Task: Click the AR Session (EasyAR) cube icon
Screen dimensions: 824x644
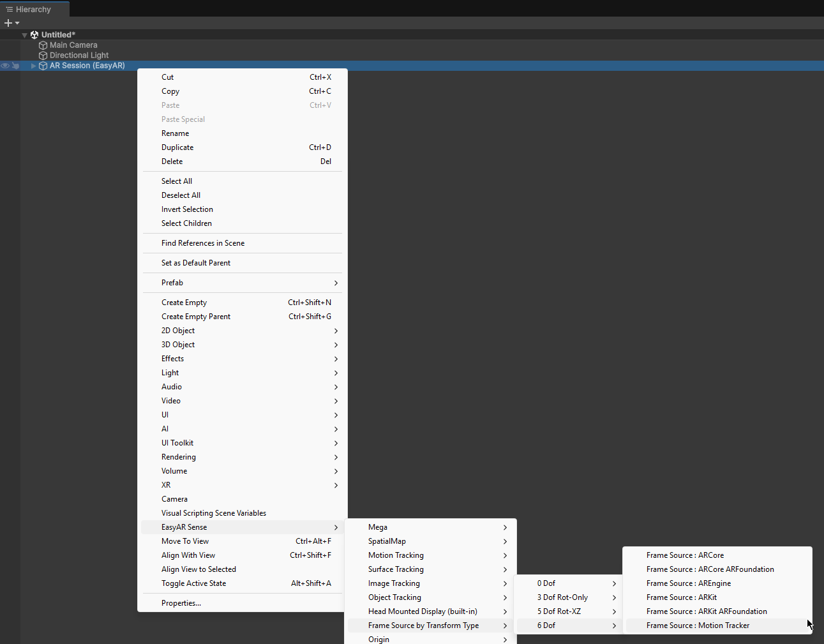Action: pos(43,66)
